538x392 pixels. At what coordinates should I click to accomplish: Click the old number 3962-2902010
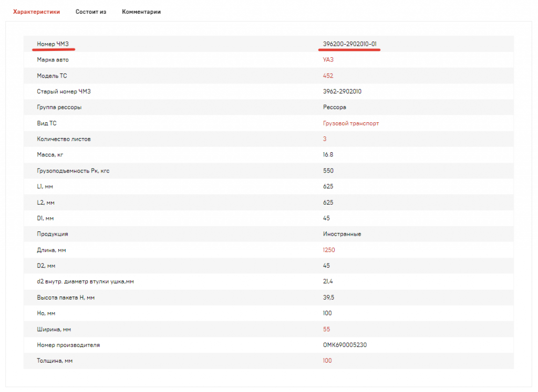coord(342,91)
